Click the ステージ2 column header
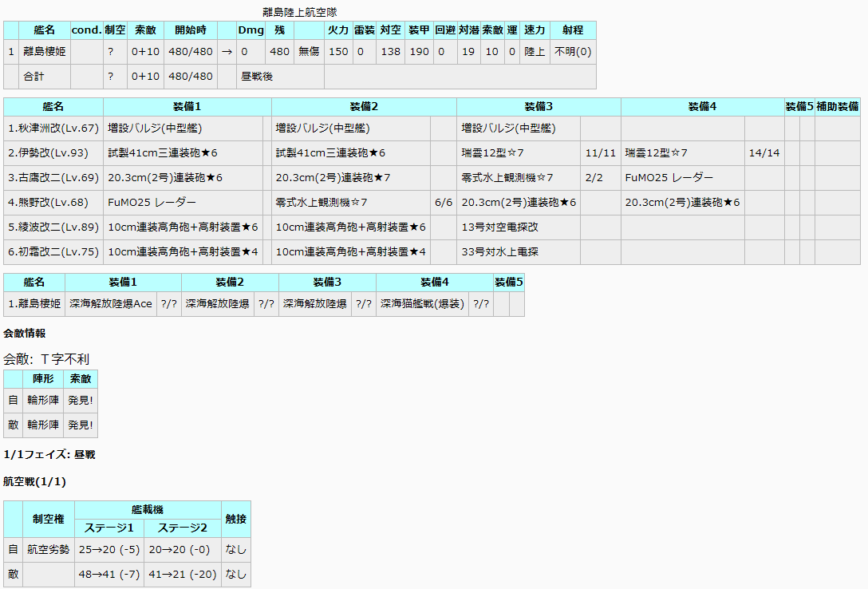The height and width of the screenshot is (589, 868). (x=183, y=528)
